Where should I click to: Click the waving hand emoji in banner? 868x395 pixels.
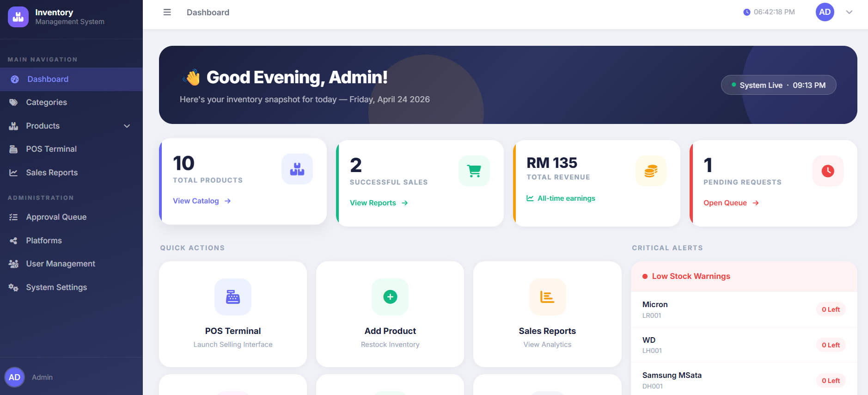click(191, 77)
